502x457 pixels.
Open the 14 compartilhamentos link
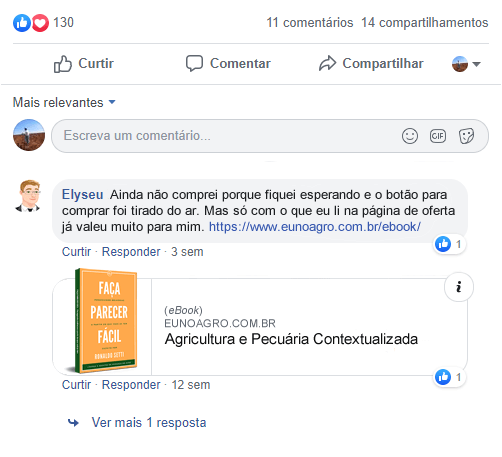point(425,23)
